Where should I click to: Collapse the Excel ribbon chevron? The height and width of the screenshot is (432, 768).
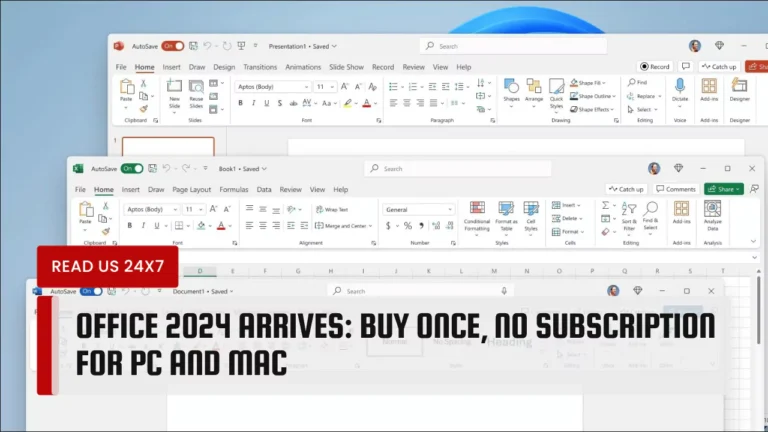point(753,241)
